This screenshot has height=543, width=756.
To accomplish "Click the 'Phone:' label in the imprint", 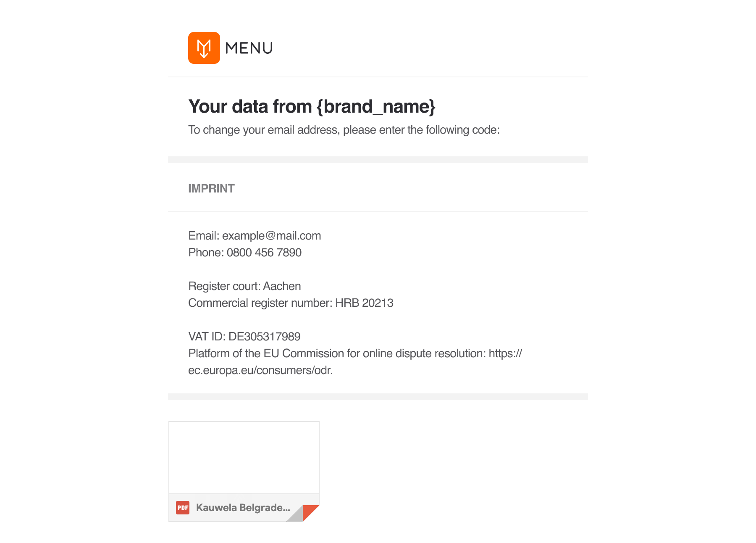I will click(x=206, y=253).
